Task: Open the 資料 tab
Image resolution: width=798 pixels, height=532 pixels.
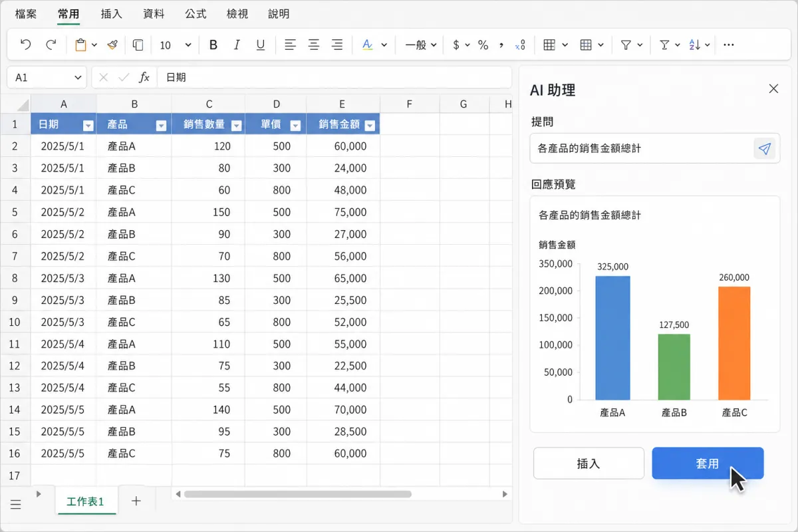Action: tap(154, 13)
